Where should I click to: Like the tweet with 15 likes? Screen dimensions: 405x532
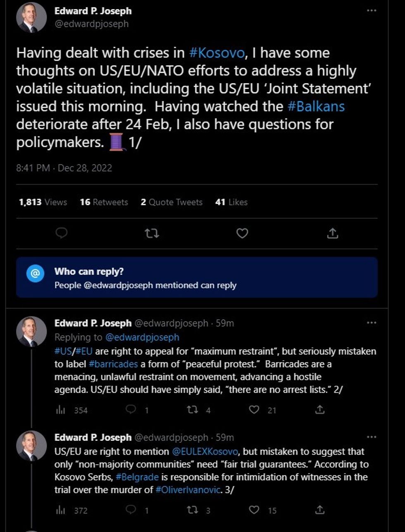click(x=254, y=510)
